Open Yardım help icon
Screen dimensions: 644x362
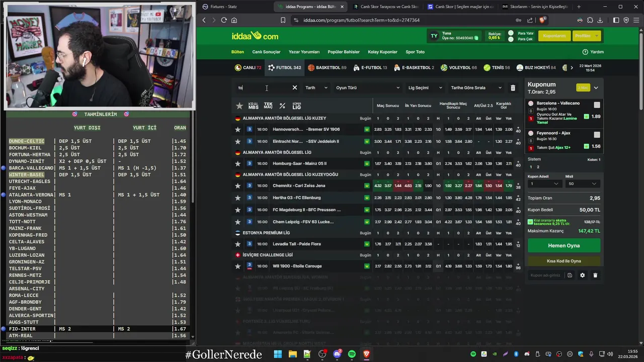585,52
